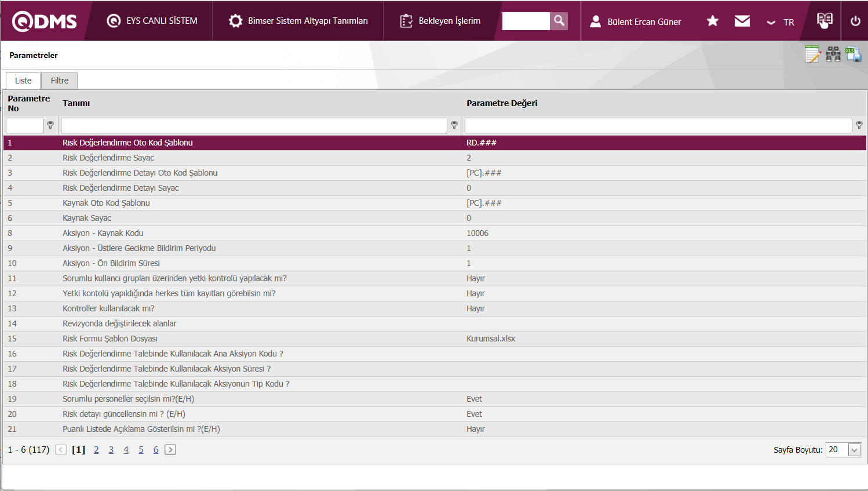The width and height of the screenshot is (868, 491).
Task: Click the Parametre Değeri filter text field
Action: [x=658, y=125]
